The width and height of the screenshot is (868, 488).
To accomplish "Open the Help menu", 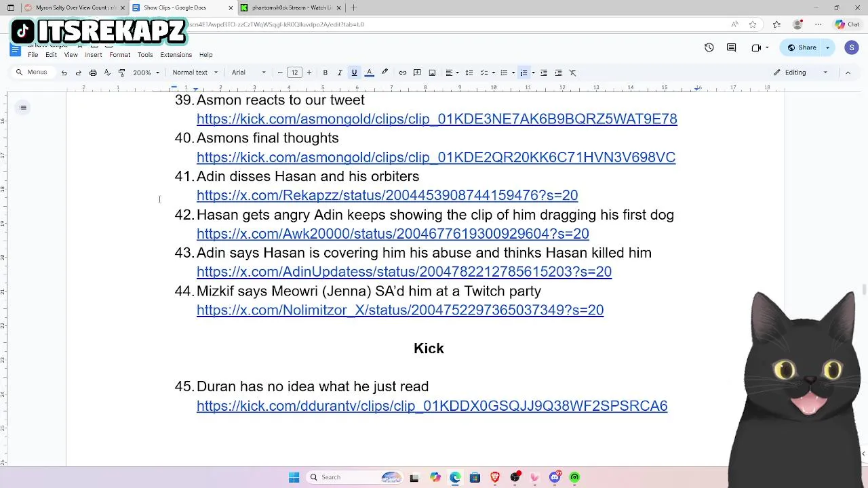I will (x=205, y=55).
